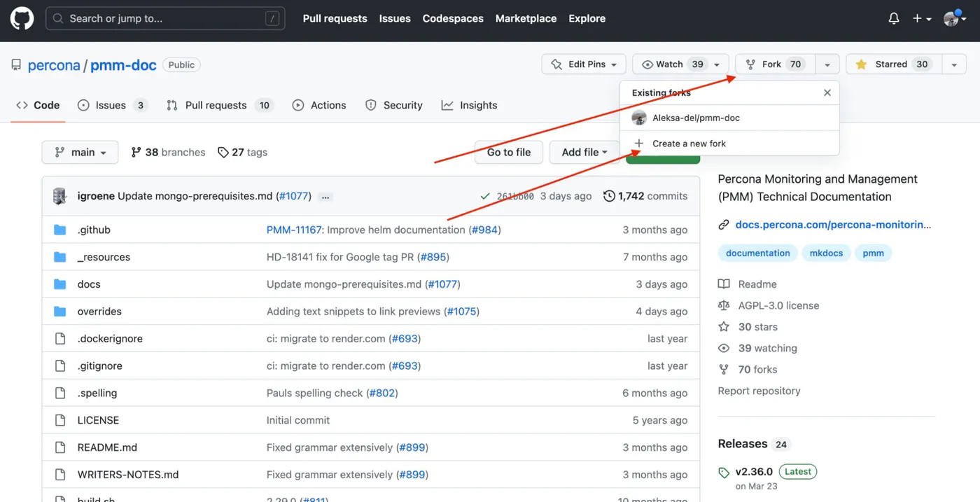Image resolution: width=980 pixels, height=502 pixels.
Task: Open pull request #802 link
Action: tap(382, 393)
